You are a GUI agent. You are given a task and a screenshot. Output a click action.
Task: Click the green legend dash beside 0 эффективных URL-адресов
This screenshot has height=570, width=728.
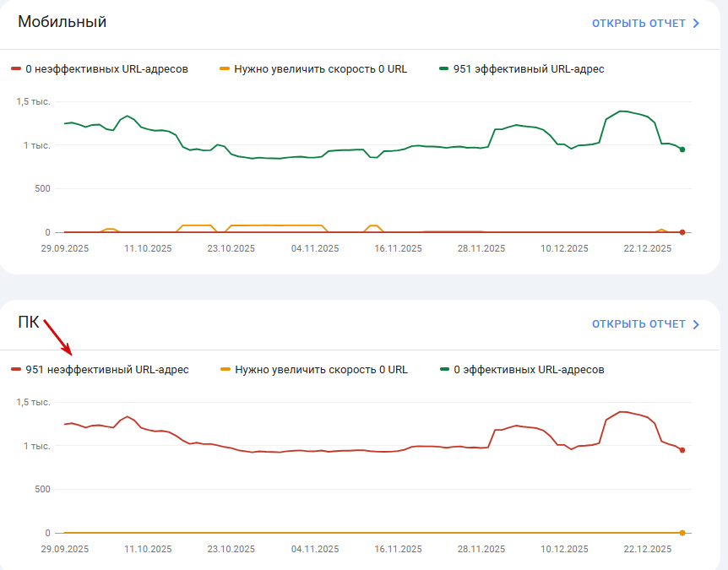click(444, 370)
